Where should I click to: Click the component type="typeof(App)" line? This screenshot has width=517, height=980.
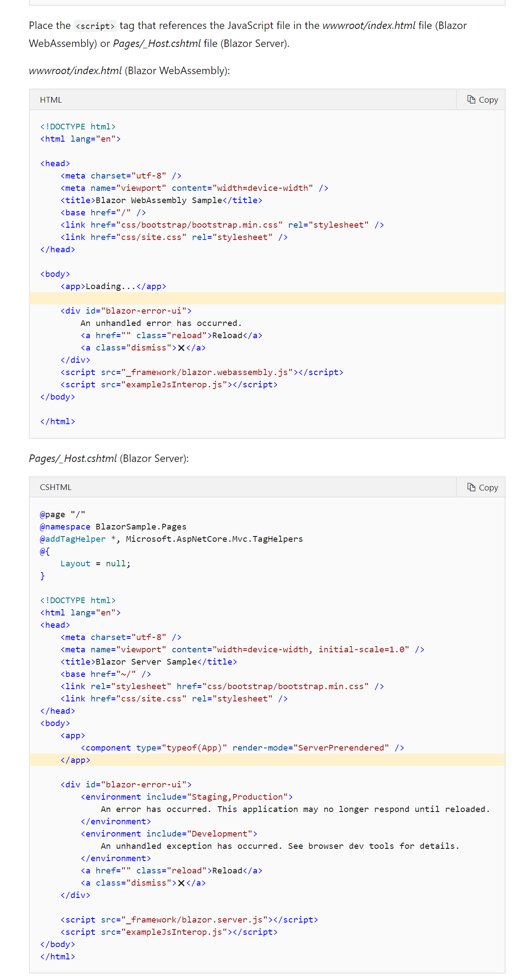click(x=242, y=748)
